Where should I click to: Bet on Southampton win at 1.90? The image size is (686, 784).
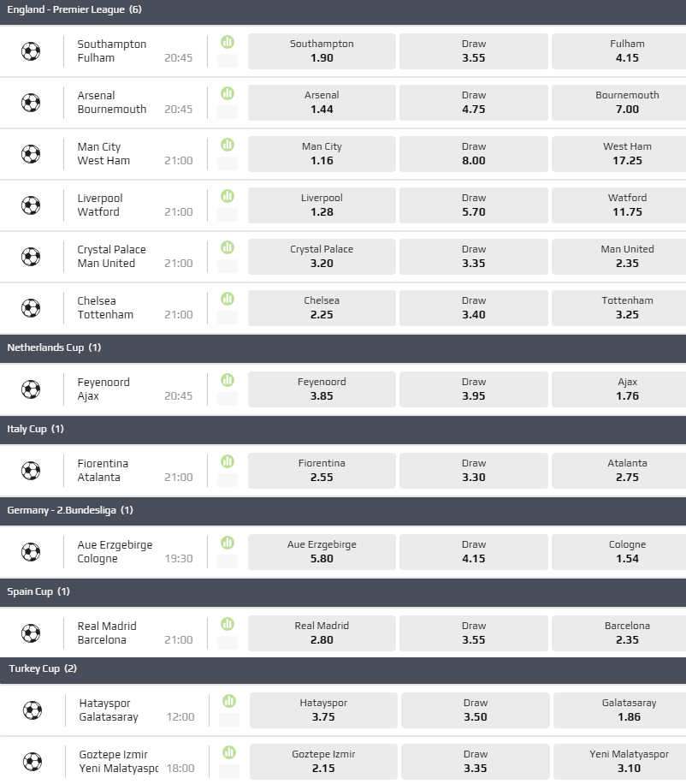coord(322,51)
